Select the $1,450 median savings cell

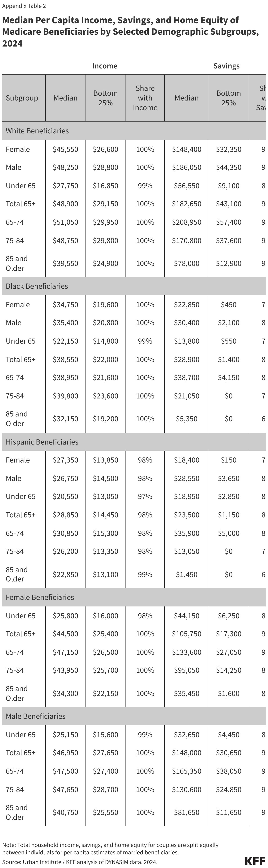(187, 574)
